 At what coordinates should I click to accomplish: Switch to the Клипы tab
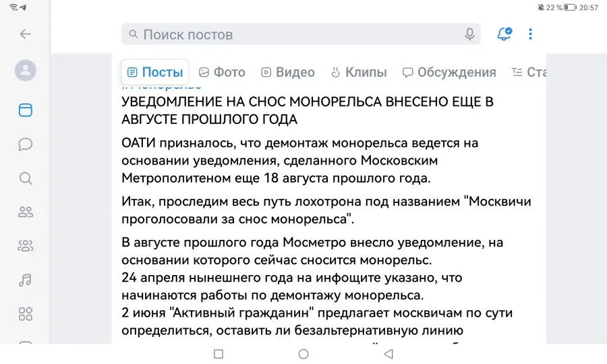359,72
